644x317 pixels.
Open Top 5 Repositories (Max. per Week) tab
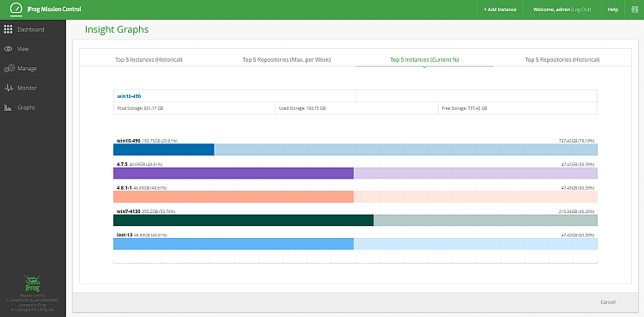click(x=287, y=59)
